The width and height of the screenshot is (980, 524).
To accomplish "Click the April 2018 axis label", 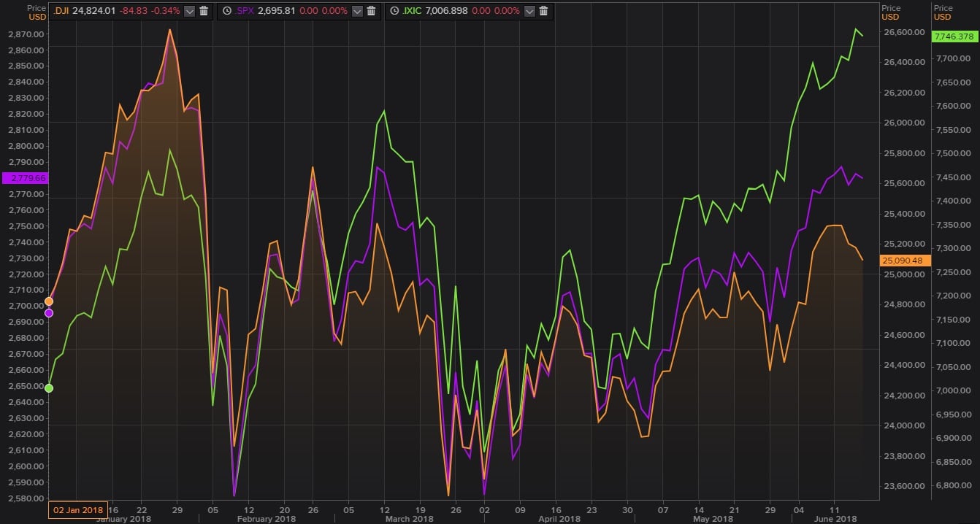I will click(560, 519).
